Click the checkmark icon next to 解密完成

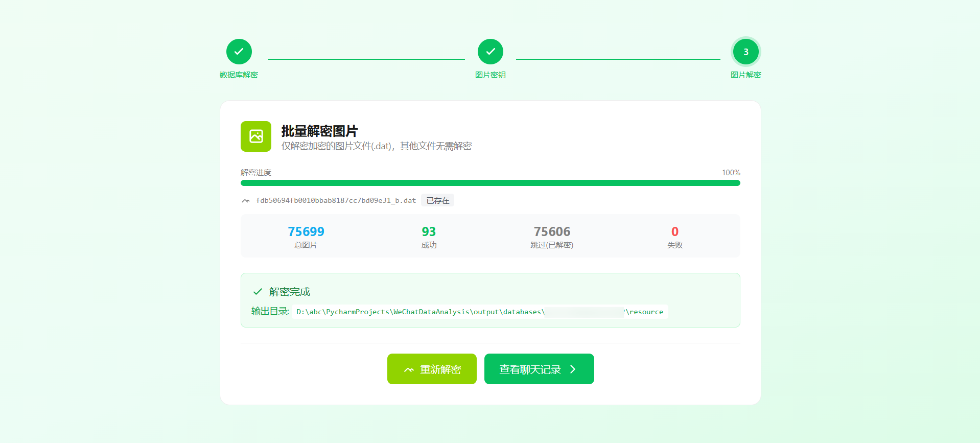click(258, 292)
